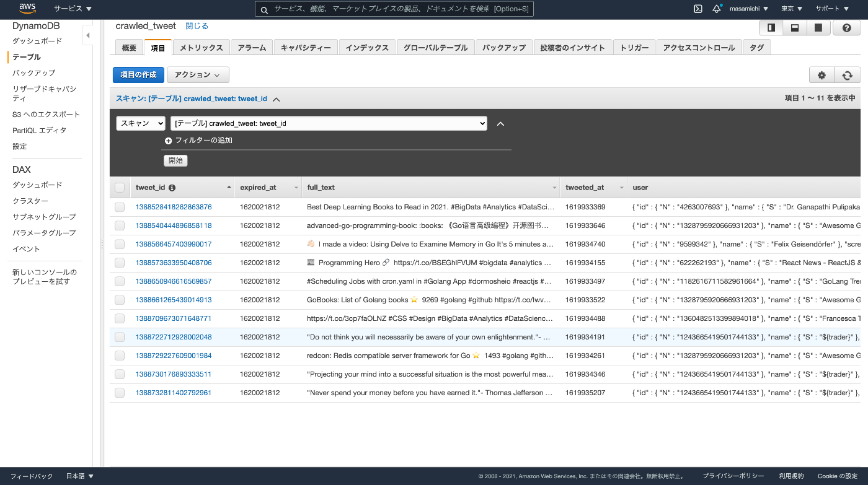Viewport: 868px width, 485px height.
Task: Open the CloudShell terminal icon
Action: (697, 9)
